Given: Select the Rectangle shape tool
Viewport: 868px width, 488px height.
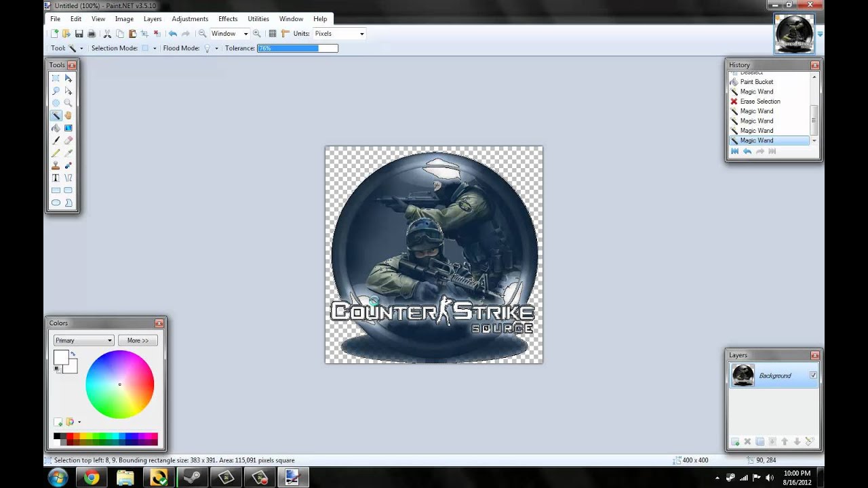Looking at the screenshot, I should click(x=56, y=190).
